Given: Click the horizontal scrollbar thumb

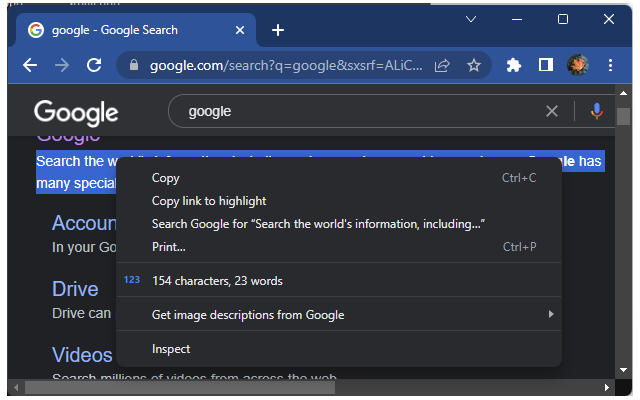Looking at the screenshot, I should click(x=180, y=387).
